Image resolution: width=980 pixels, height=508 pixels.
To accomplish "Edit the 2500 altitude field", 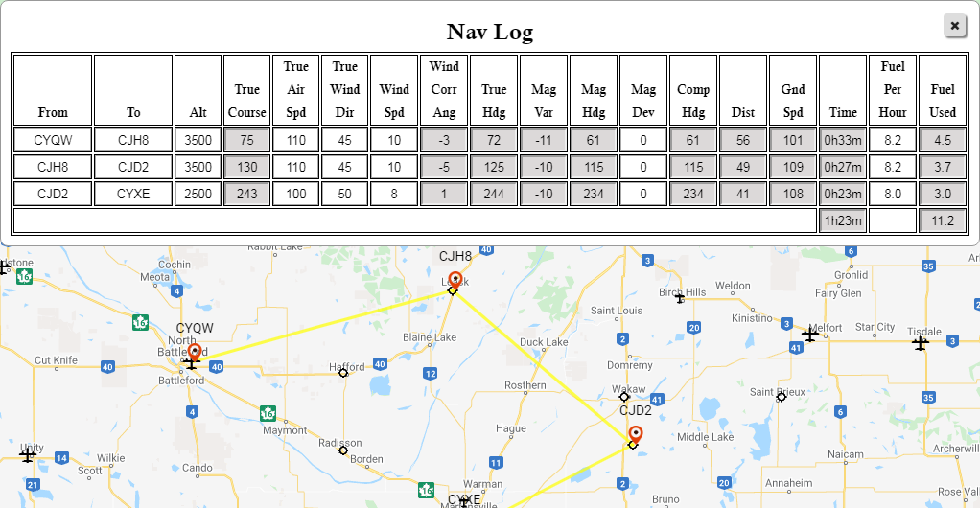I will tap(198, 194).
